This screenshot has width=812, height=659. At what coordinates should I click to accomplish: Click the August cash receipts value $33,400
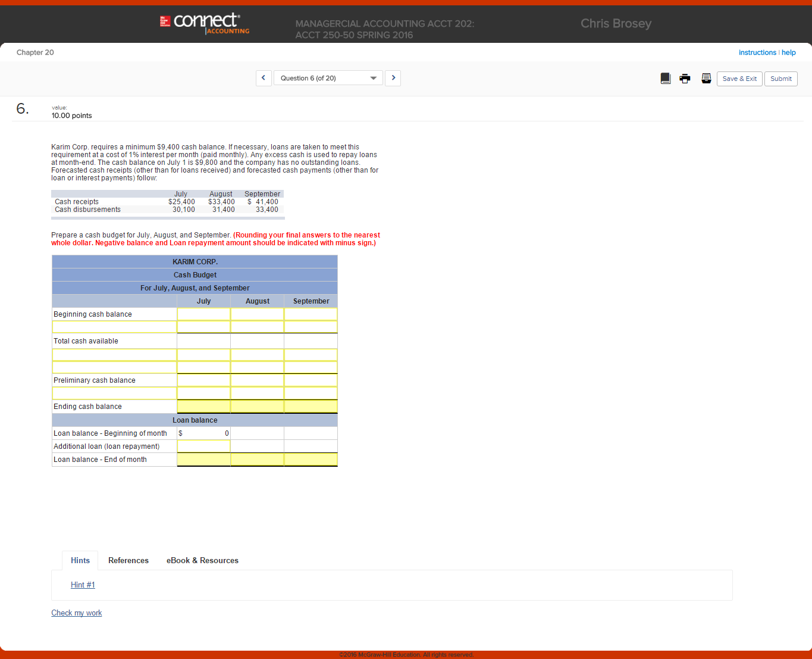point(221,202)
